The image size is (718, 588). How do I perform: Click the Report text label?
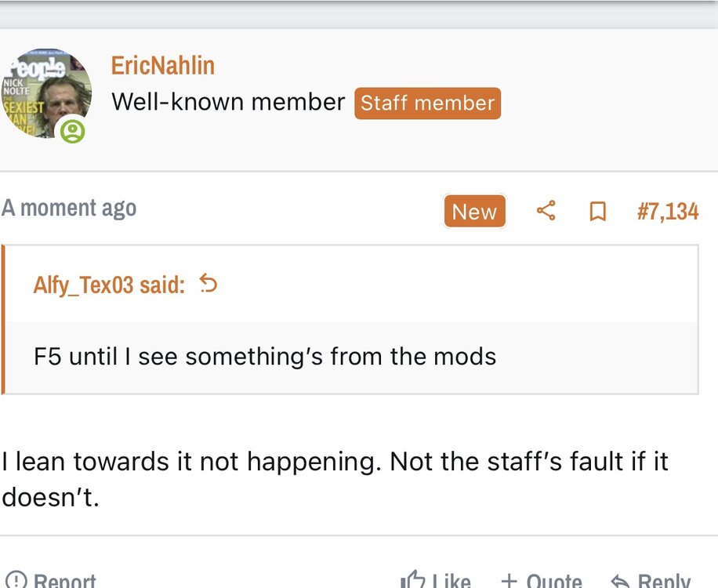65,581
